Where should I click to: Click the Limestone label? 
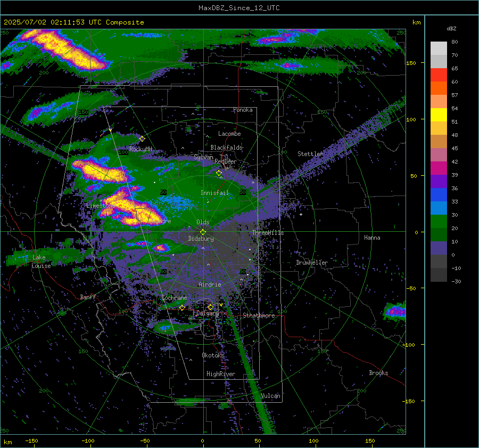(x=100, y=206)
